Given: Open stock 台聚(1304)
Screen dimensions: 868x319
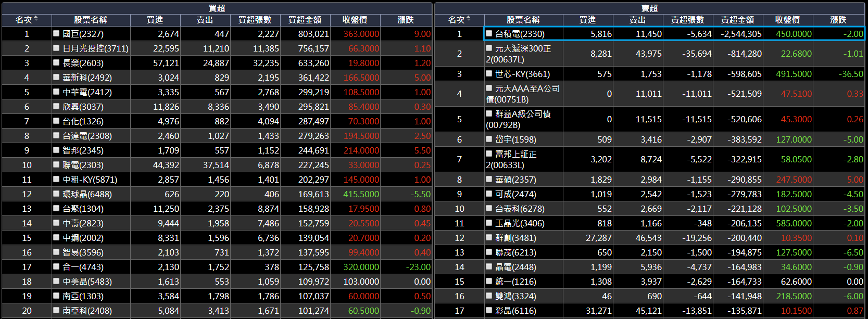Looking at the screenshot, I should pyautogui.click(x=83, y=209).
